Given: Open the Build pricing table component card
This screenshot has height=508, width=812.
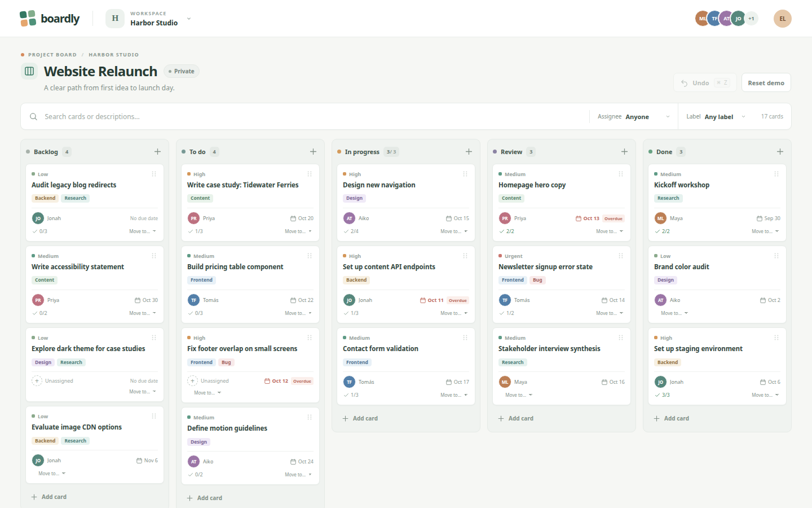Looking at the screenshot, I should point(235,267).
